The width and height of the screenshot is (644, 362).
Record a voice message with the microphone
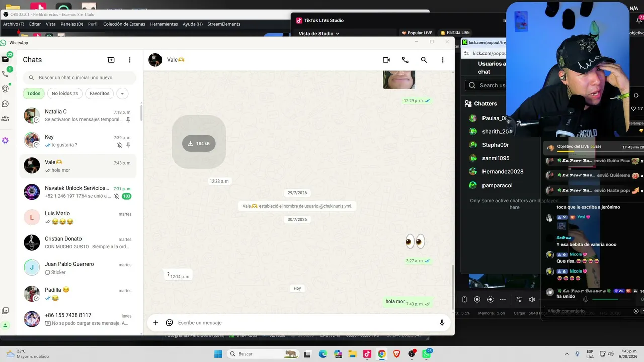click(x=442, y=323)
